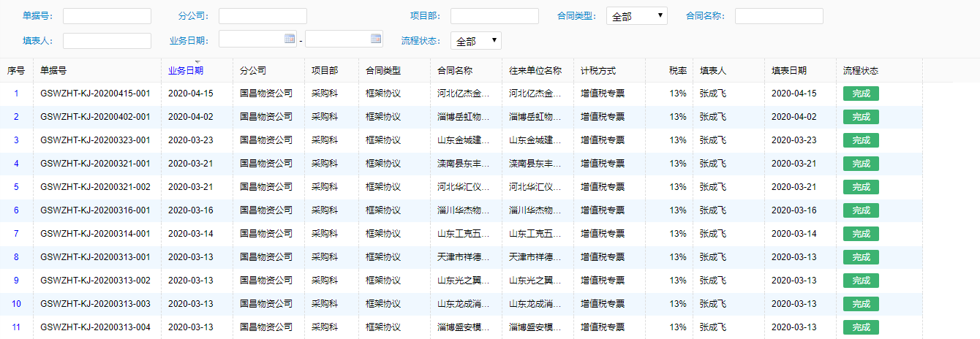
Task: Select document GSWZHT-KJ-20200316-001
Action: tap(95, 210)
